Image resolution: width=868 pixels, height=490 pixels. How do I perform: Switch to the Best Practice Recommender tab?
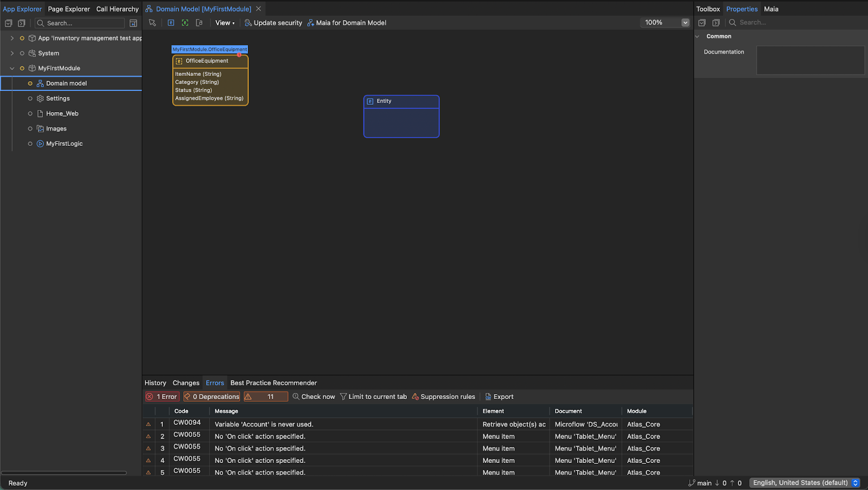coord(273,383)
